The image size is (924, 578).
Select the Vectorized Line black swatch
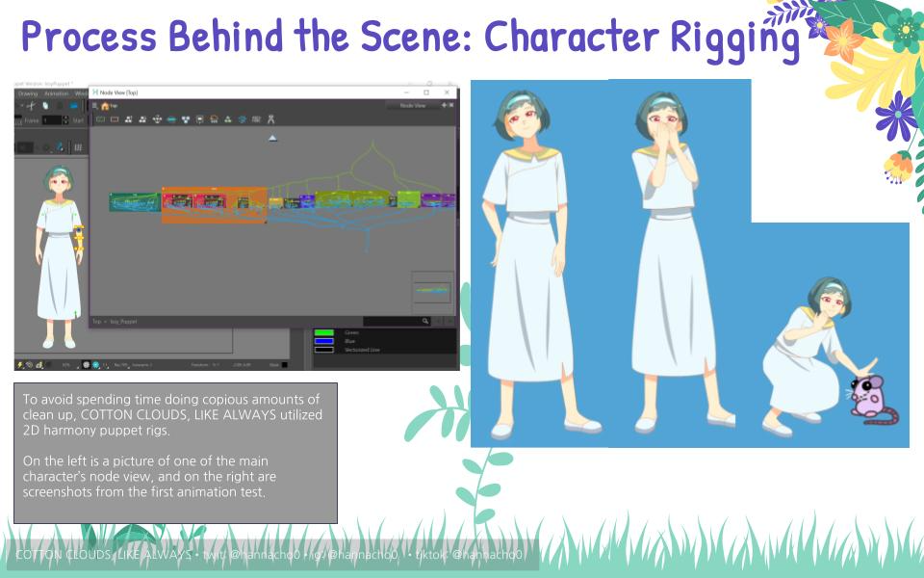[324, 350]
